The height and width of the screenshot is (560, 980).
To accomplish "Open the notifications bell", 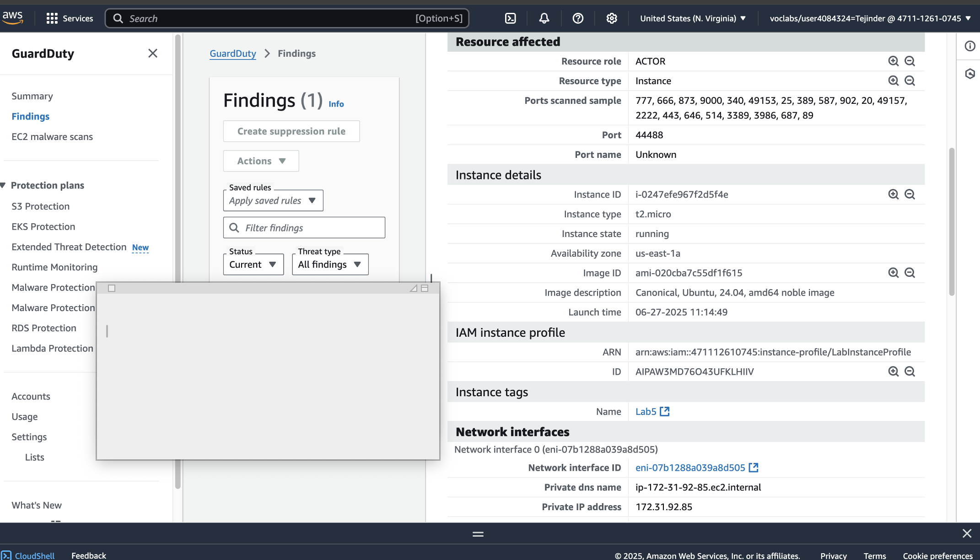I will pyautogui.click(x=544, y=18).
